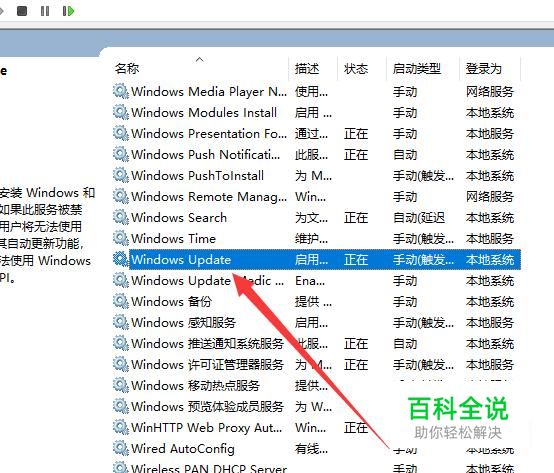The width and height of the screenshot is (554, 473).
Task: Click 有线... description of Wired AutoConfig
Action: [x=312, y=449]
